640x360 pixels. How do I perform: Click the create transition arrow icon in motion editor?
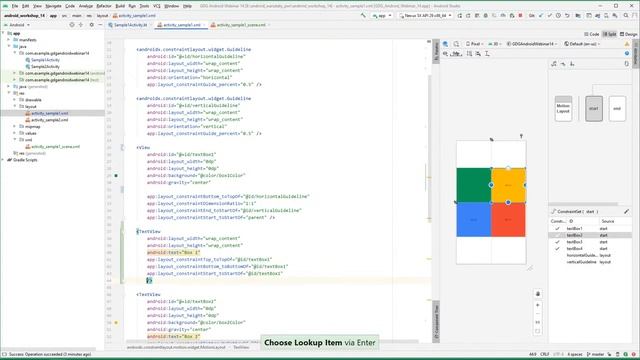pos(563,64)
